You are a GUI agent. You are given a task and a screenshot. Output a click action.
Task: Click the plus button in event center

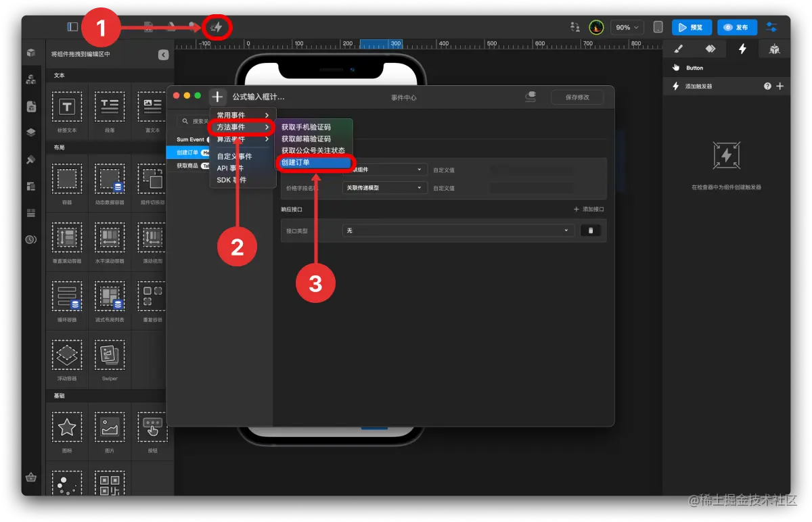point(217,97)
